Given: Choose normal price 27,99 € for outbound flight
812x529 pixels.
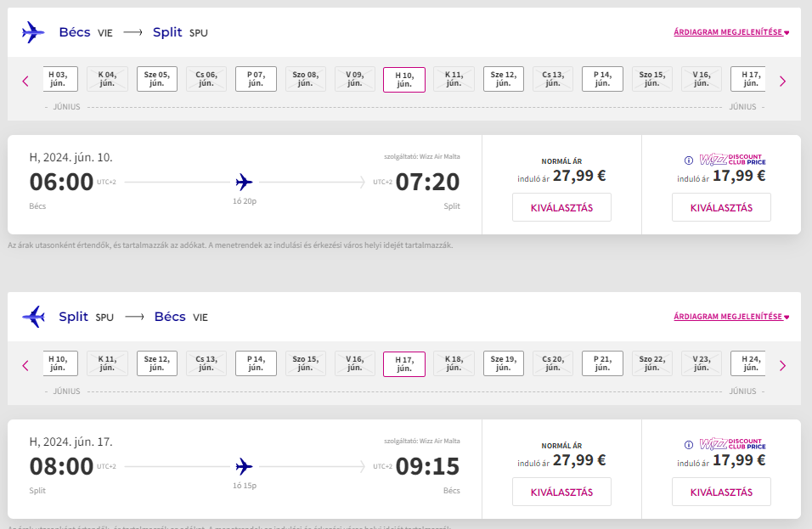Looking at the screenshot, I should pos(561,207).
